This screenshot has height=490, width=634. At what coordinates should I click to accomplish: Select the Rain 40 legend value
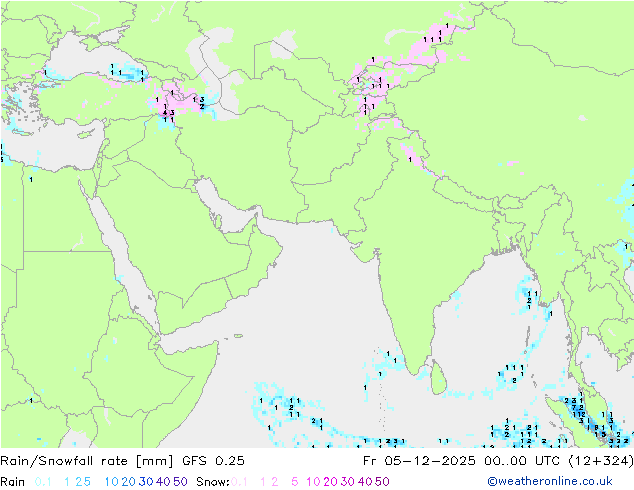tap(163, 482)
